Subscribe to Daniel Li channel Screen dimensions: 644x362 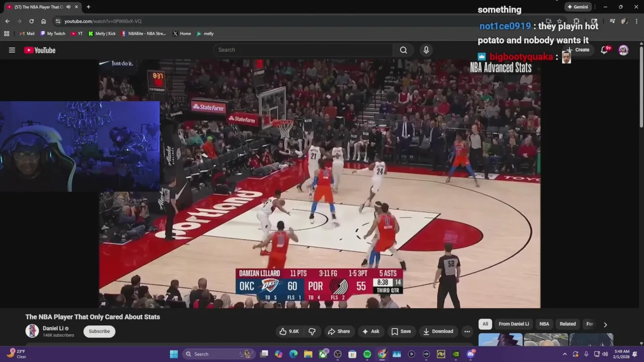coord(99,331)
